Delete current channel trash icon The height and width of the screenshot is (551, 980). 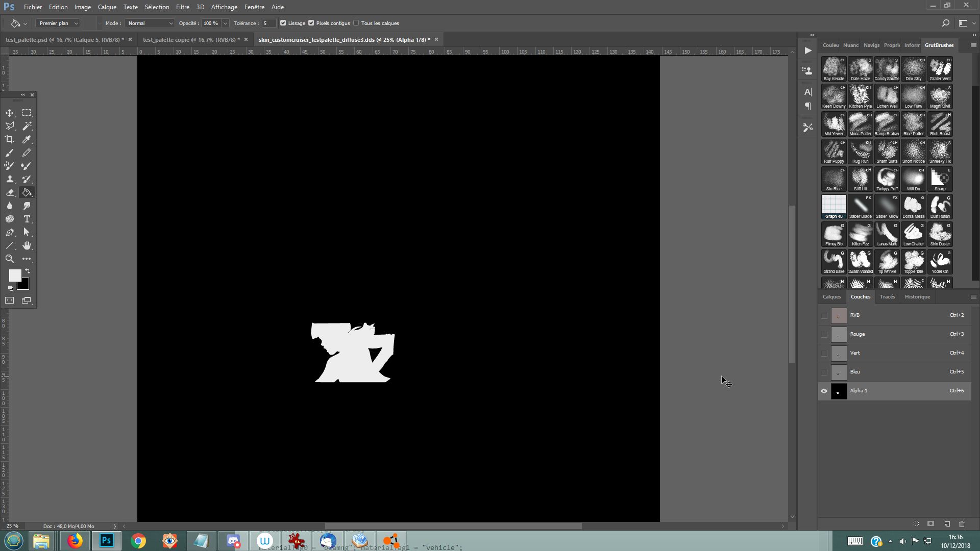click(x=962, y=524)
